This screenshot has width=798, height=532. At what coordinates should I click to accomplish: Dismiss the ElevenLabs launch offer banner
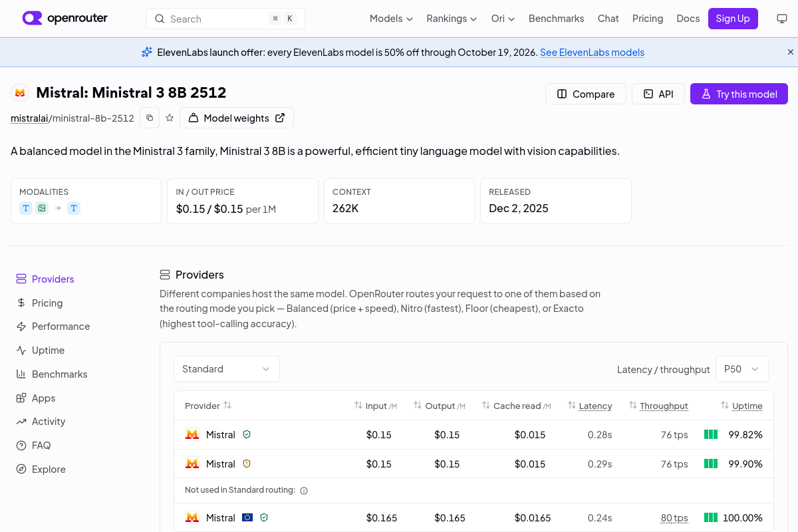coord(791,52)
